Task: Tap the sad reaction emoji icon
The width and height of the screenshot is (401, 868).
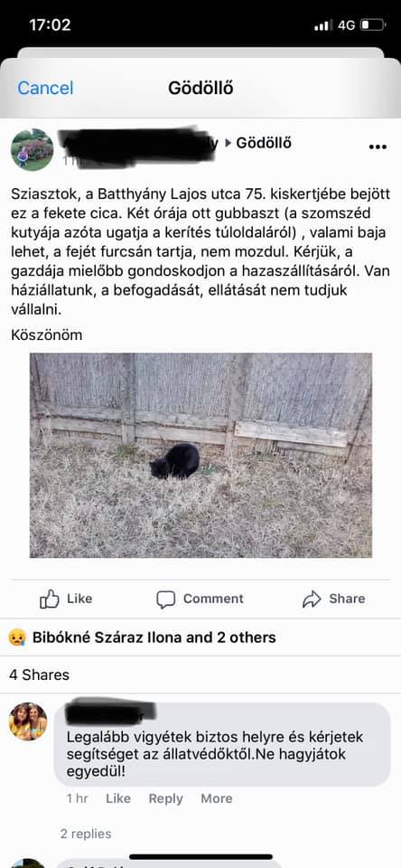Action: [18, 637]
